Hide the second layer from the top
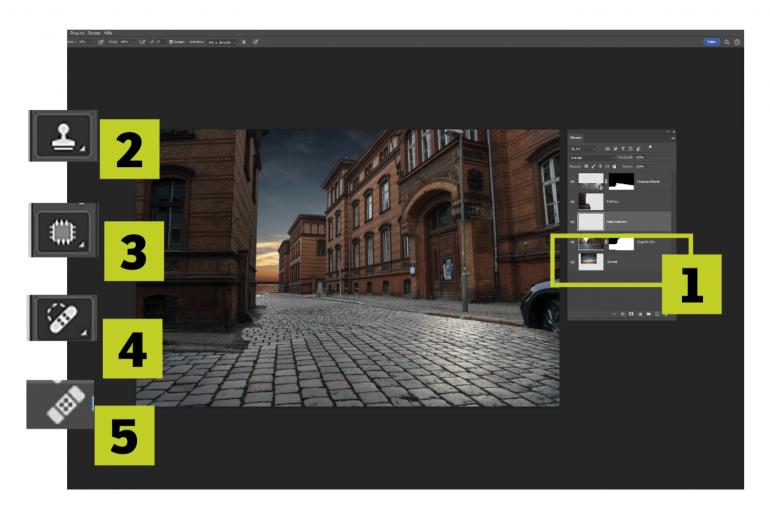 [572, 202]
